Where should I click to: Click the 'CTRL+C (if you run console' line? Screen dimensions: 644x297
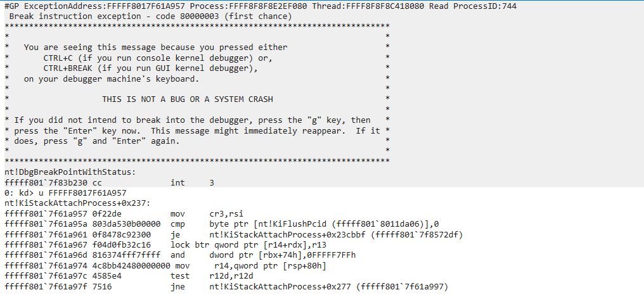pyautogui.click(x=158, y=58)
